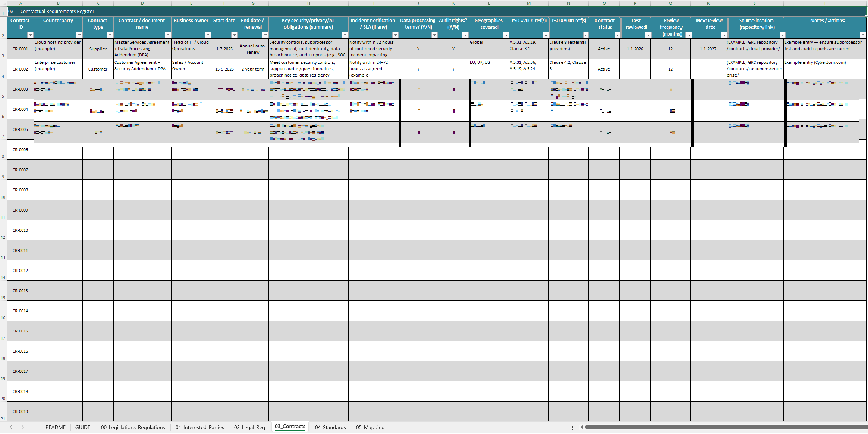Screen dimensions: 868x434
Task: Open the 02_Legal_Reg sheet tab
Action: click(249, 427)
